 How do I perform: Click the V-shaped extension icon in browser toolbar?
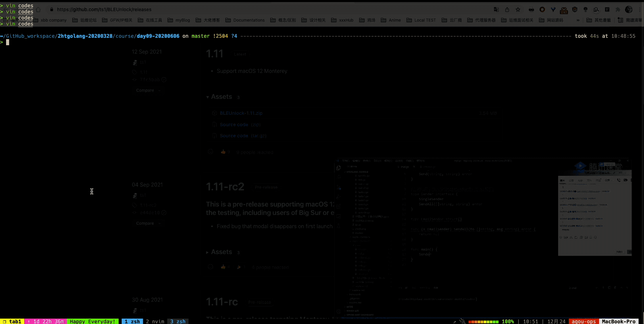pyautogui.click(x=553, y=9)
